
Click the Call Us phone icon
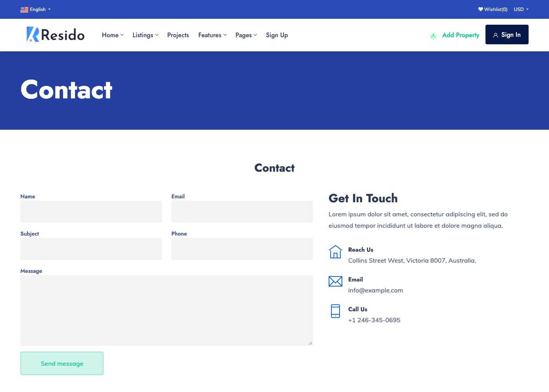pyautogui.click(x=335, y=311)
